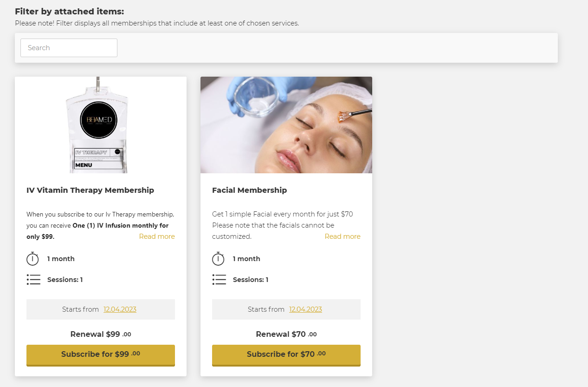Expand the IV Therapy description with Read more
588x387 pixels.
(157, 236)
